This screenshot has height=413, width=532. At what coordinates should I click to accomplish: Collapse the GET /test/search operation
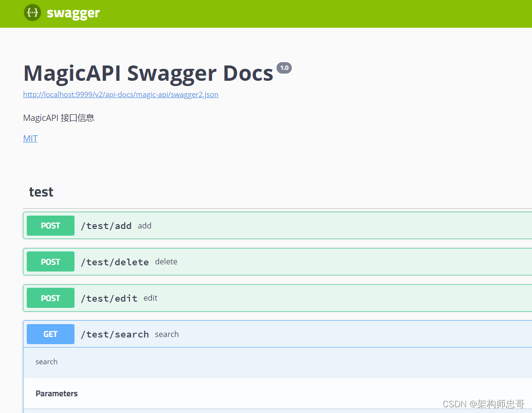(277, 334)
